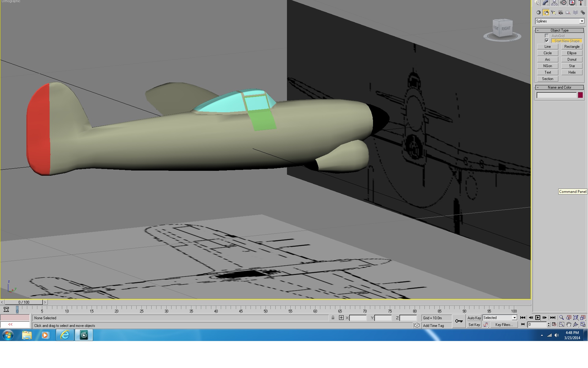Click the time slider 0 / 100 handle
This screenshot has height=368, width=588.
[24, 302]
